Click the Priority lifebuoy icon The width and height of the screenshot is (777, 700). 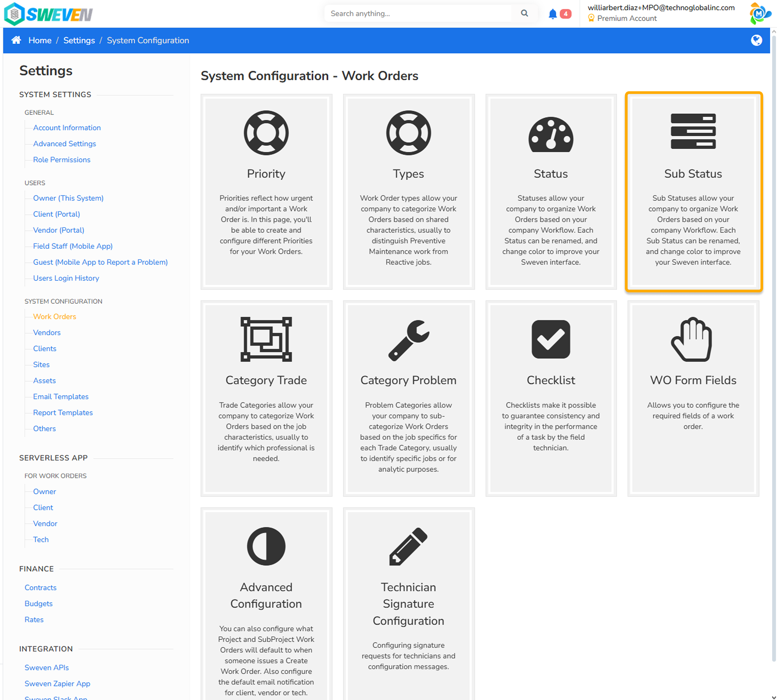click(x=266, y=133)
